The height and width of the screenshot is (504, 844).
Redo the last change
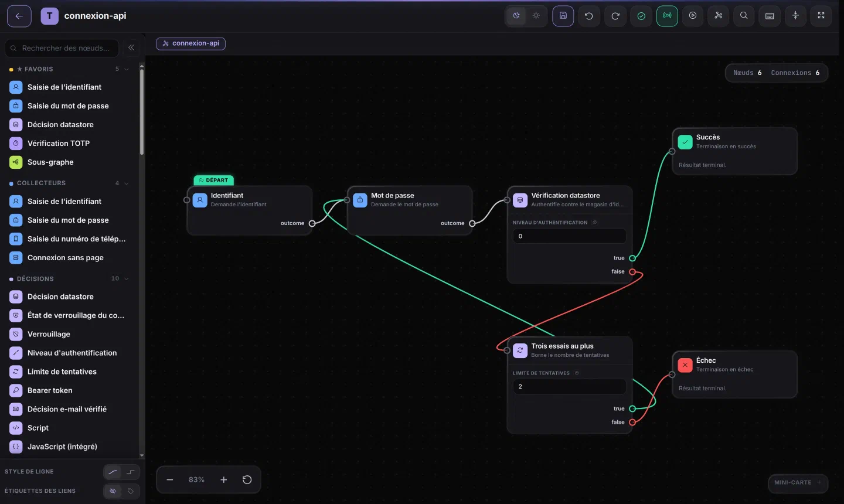(x=615, y=16)
